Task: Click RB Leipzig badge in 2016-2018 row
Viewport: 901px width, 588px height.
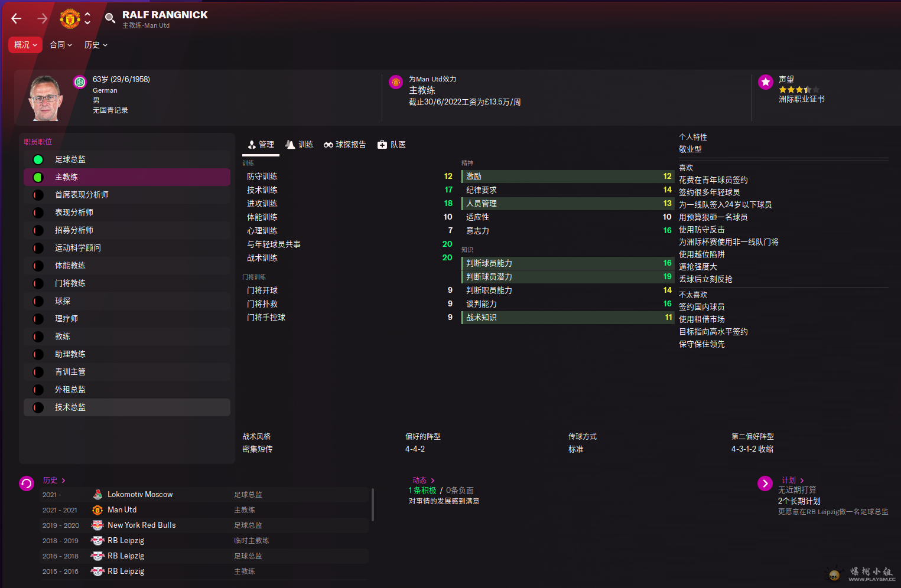Action: (97, 556)
